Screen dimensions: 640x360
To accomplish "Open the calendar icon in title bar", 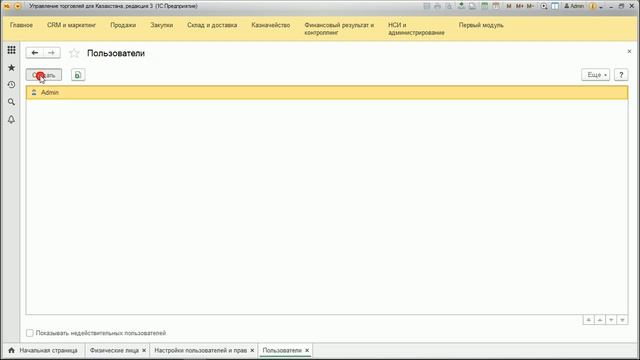I will tap(496, 6).
